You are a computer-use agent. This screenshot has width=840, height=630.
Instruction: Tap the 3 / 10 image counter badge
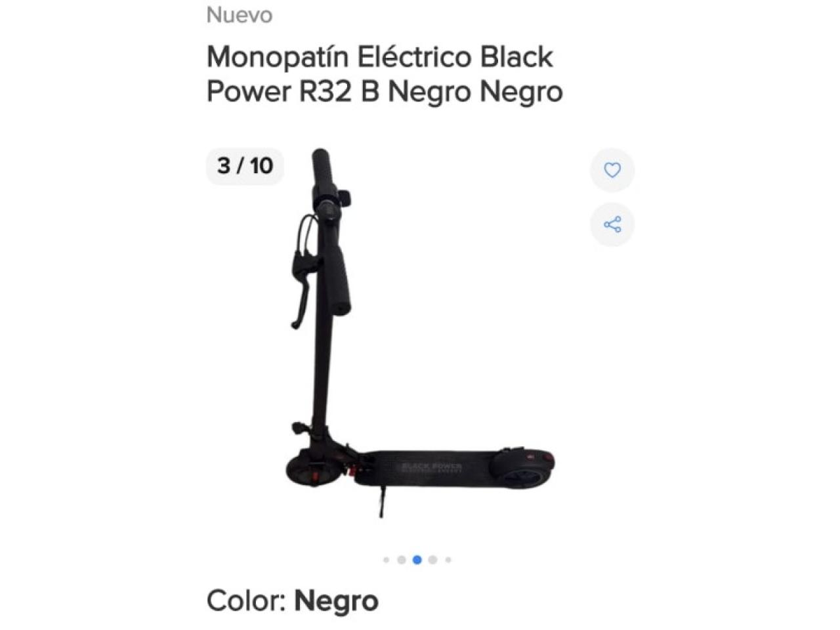(245, 165)
